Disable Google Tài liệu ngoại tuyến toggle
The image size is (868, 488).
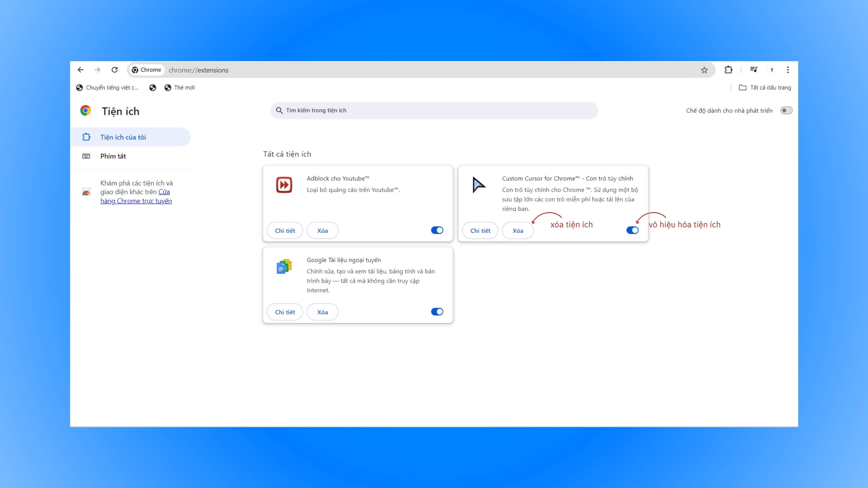(x=437, y=312)
